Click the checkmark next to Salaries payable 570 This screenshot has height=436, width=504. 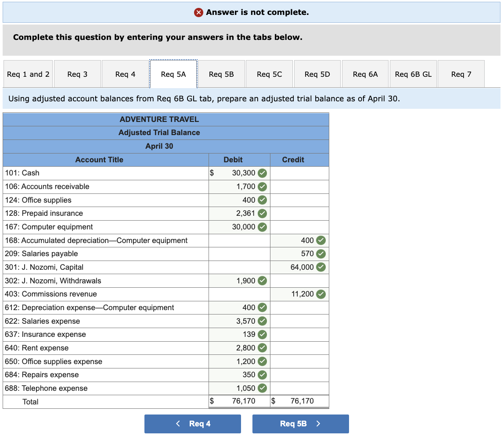point(321,254)
